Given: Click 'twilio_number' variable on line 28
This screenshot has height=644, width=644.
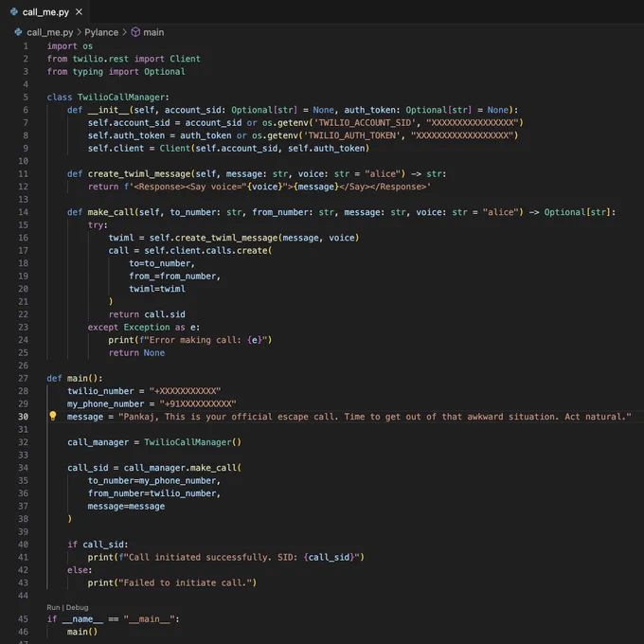Looking at the screenshot, I should point(100,390).
